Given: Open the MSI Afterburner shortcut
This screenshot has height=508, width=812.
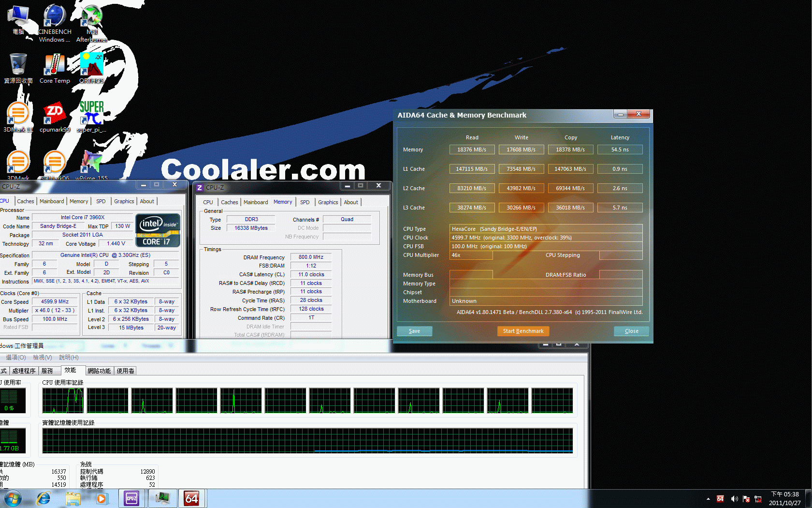Looking at the screenshot, I should (91, 23).
